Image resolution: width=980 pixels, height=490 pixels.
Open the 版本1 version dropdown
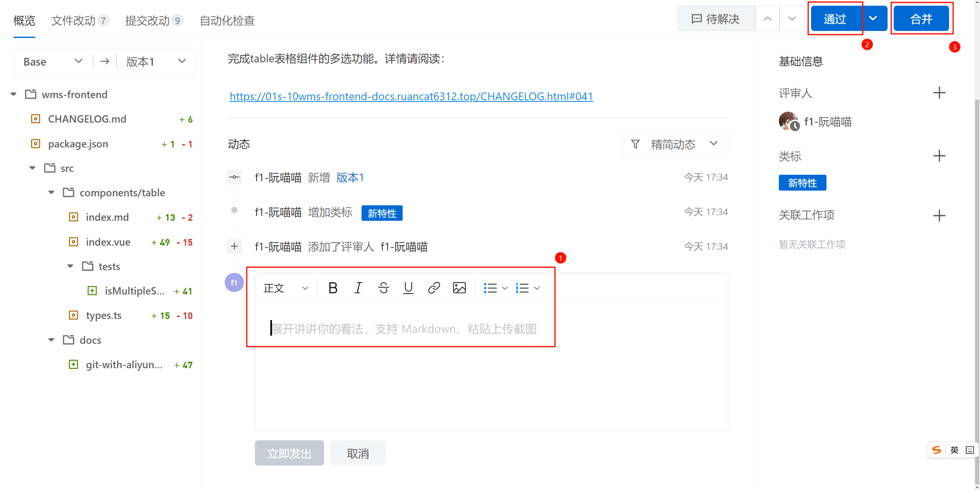156,62
